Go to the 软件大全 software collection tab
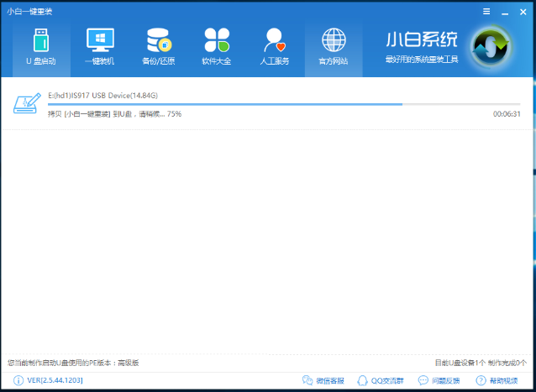536x392 pixels. click(217, 47)
